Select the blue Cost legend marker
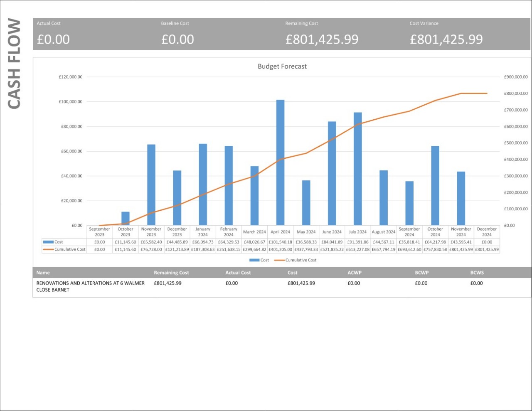The width and height of the screenshot is (532, 411). point(254,260)
